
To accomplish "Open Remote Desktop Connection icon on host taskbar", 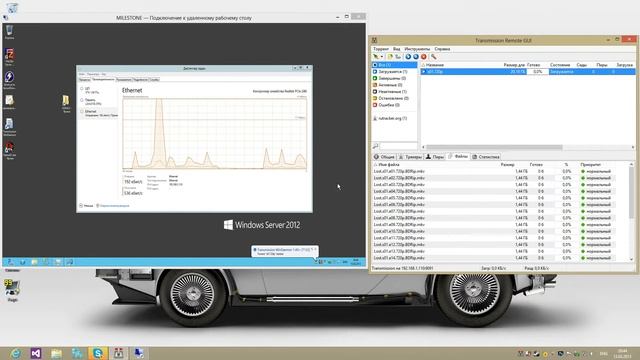I will pyautogui.click(x=139, y=353).
